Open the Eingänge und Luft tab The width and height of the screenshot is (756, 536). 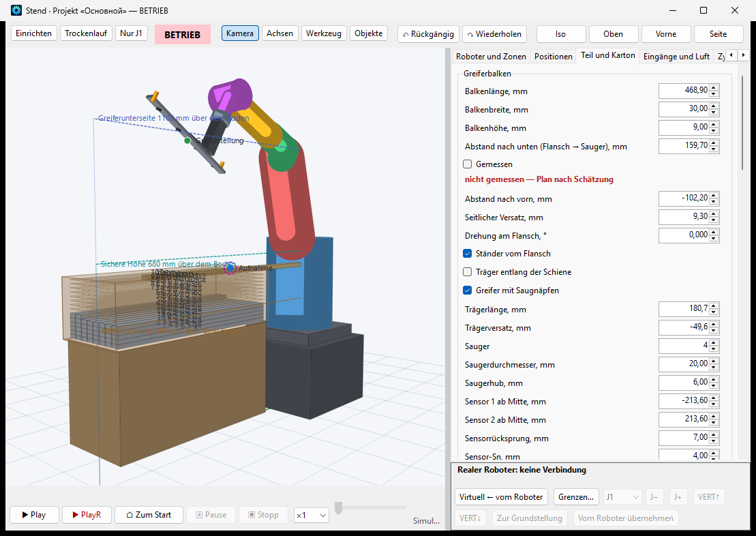pyautogui.click(x=676, y=57)
